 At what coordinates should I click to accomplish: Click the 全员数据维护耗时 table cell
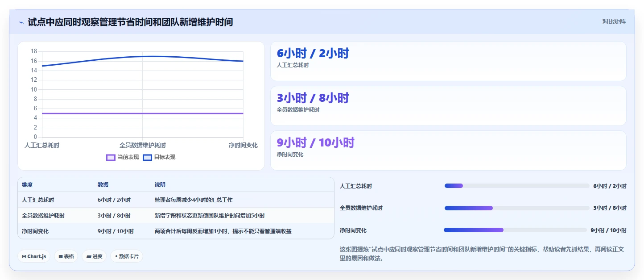pyautogui.click(x=43, y=216)
